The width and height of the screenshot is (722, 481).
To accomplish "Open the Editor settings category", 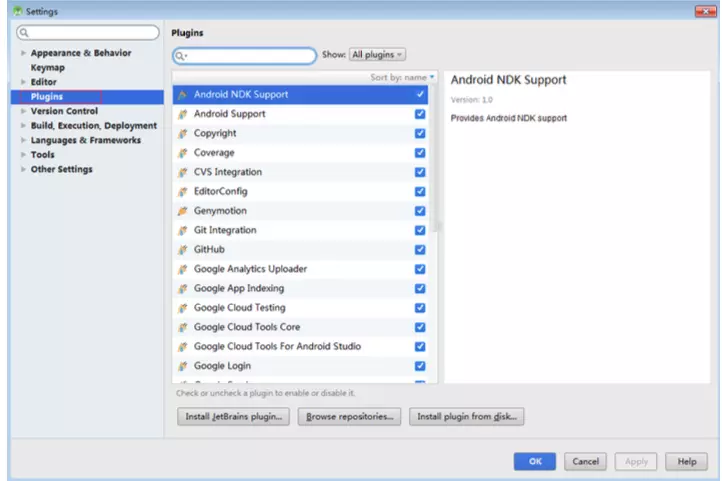I will [43, 82].
